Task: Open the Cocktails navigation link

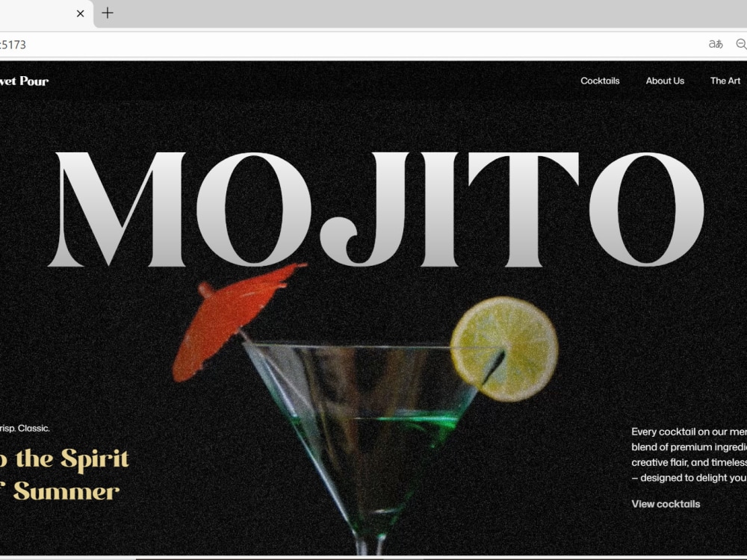Action: (600, 81)
